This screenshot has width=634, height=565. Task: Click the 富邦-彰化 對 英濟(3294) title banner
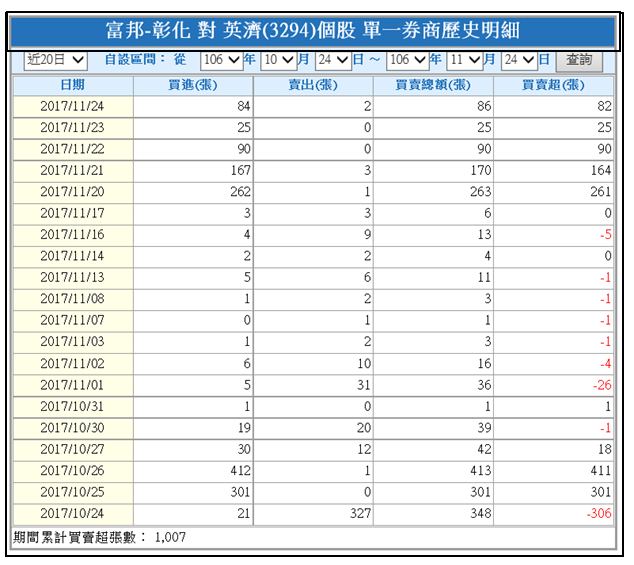point(313,31)
